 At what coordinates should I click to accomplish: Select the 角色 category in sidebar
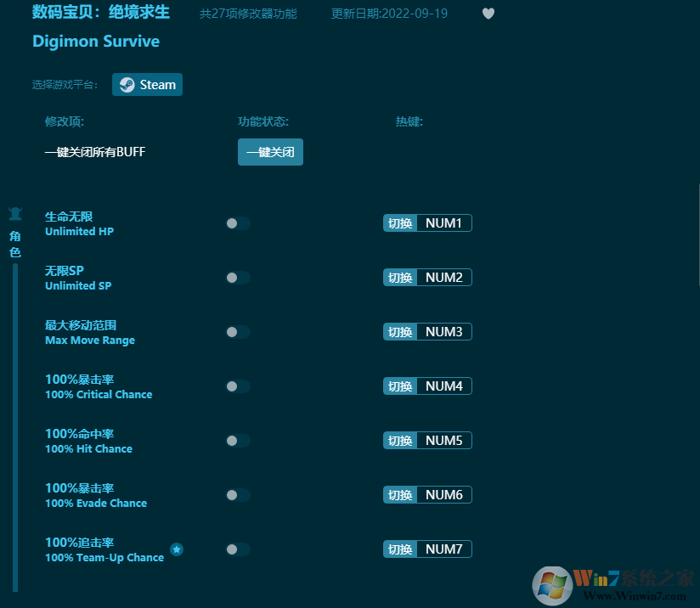(15, 245)
